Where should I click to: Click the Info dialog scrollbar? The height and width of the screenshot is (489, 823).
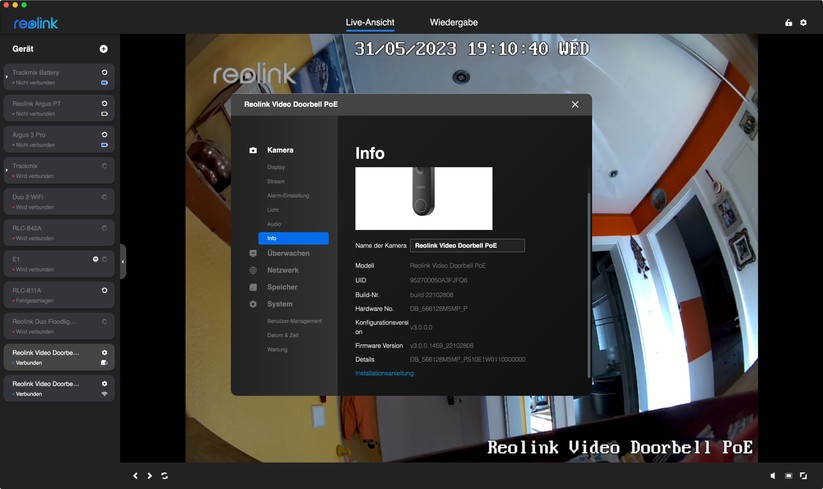point(589,285)
